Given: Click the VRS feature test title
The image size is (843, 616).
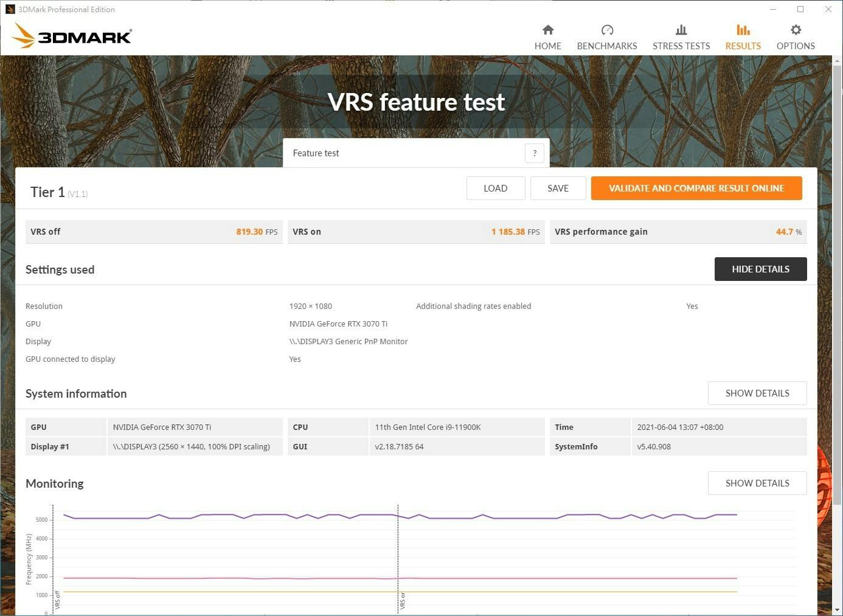Looking at the screenshot, I should click(x=416, y=102).
